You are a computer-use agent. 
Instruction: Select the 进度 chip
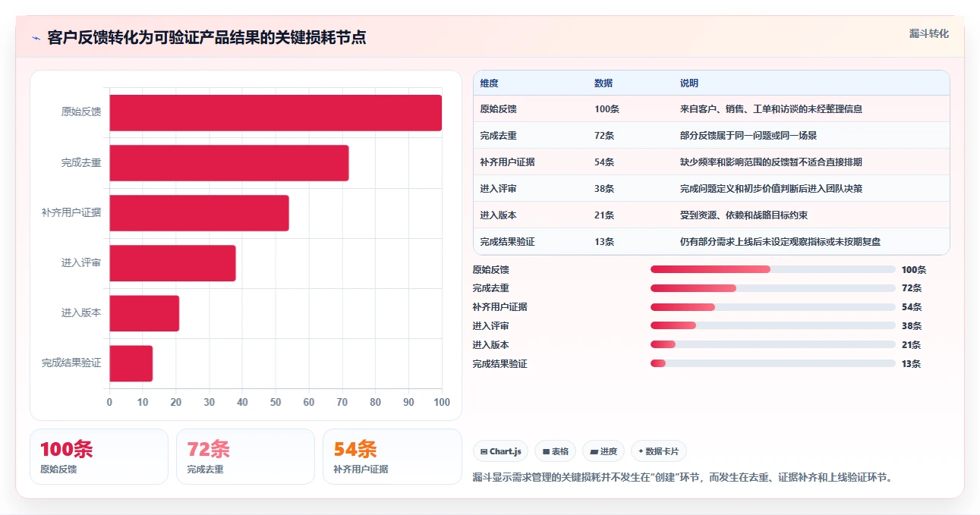pos(603,451)
